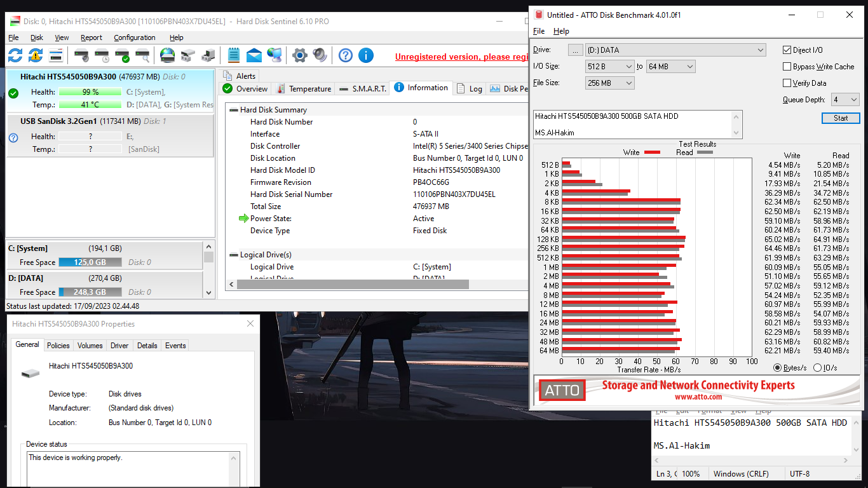Click the drive with computer icon before the report
Screen dimensions: 868x488
[208, 55]
